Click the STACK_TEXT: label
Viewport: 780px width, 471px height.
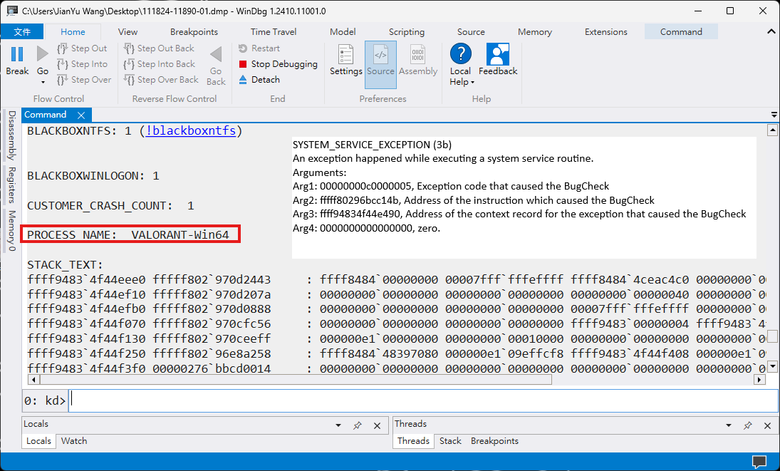click(65, 265)
